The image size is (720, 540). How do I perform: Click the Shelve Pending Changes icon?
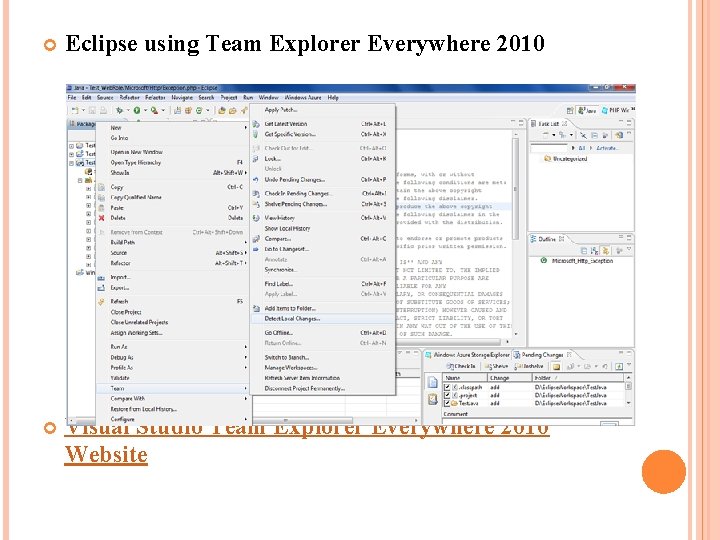[256, 204]
